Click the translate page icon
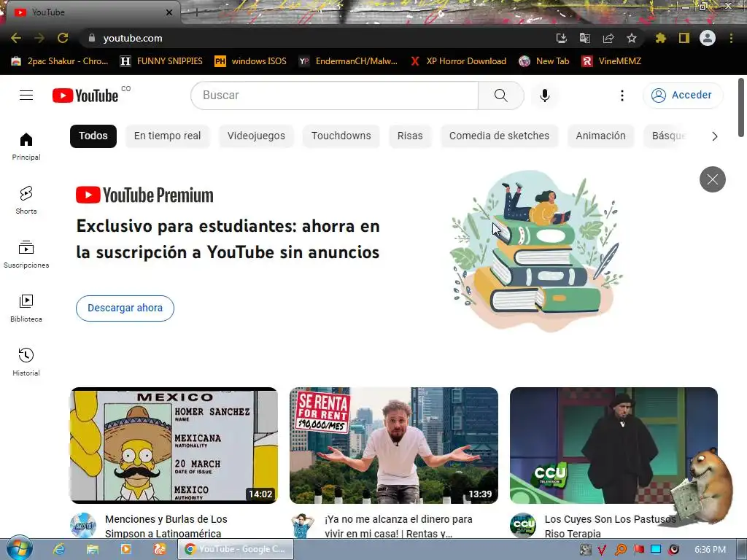 click(x=584, y=38)
